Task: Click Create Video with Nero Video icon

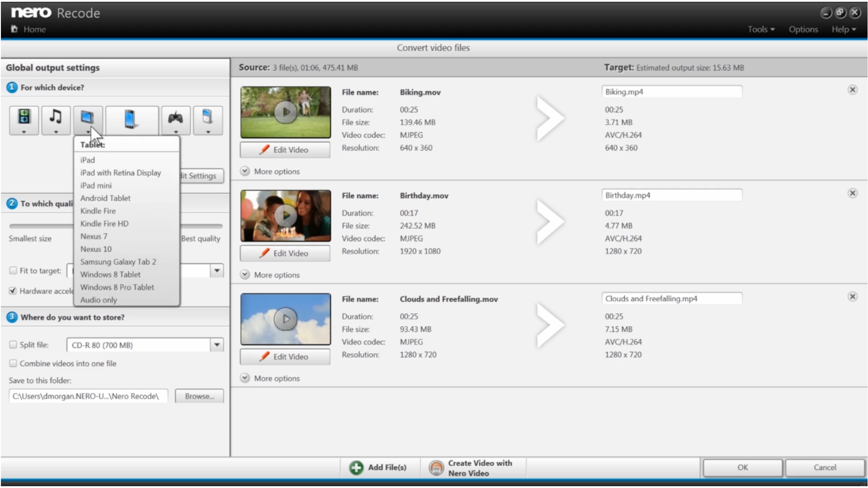Action: [x=436, y=468]
